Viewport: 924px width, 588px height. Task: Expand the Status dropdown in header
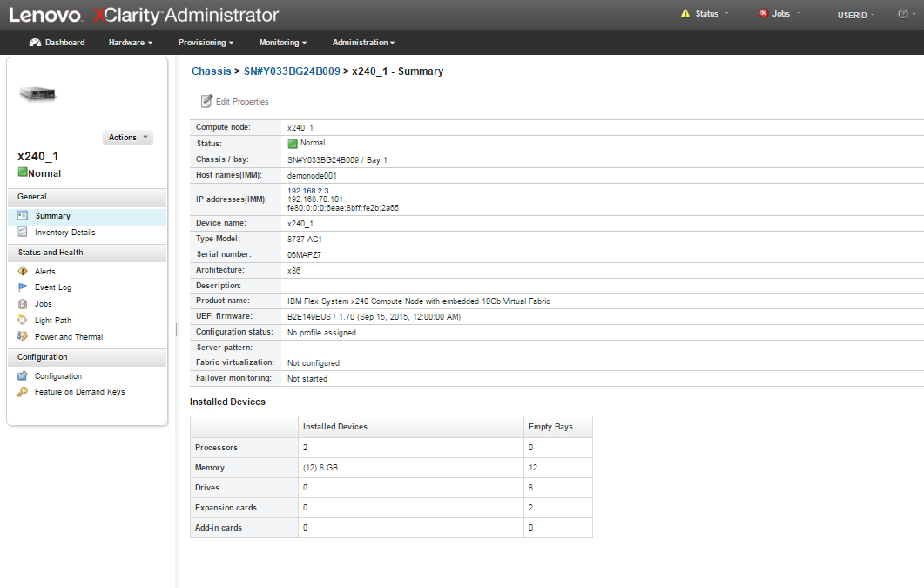(705, 14)
